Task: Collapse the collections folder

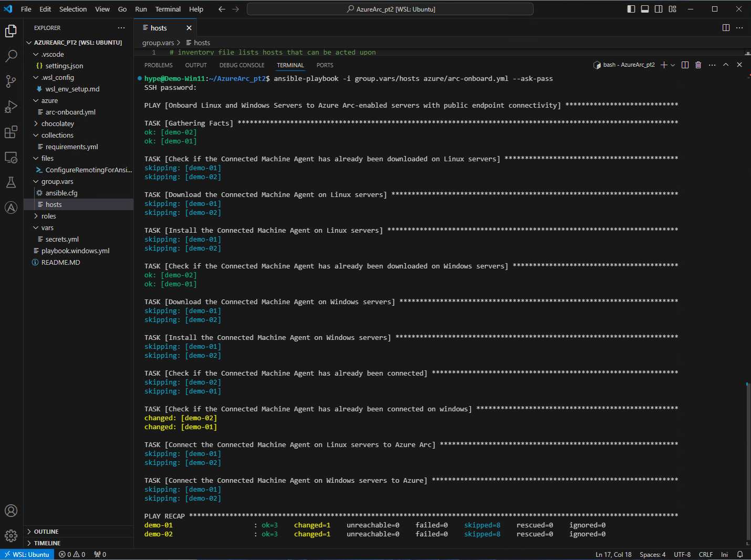Action: (x=79, y=135)
